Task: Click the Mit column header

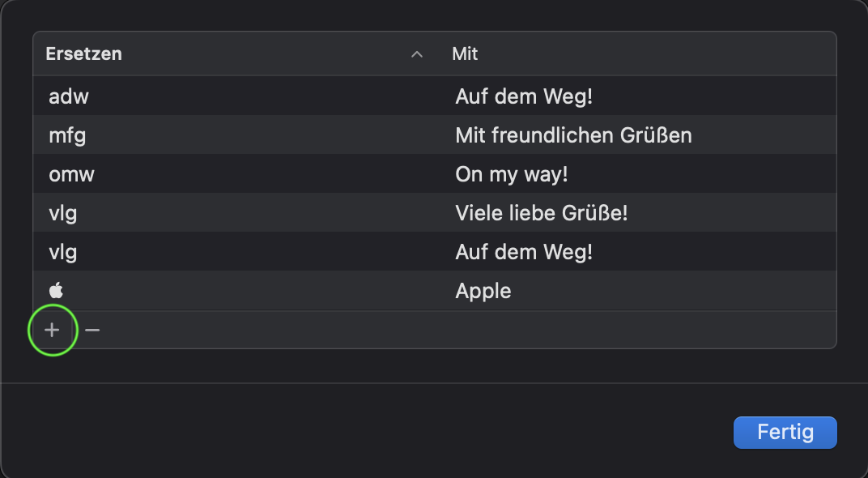Action: click(x=466, y=54)
